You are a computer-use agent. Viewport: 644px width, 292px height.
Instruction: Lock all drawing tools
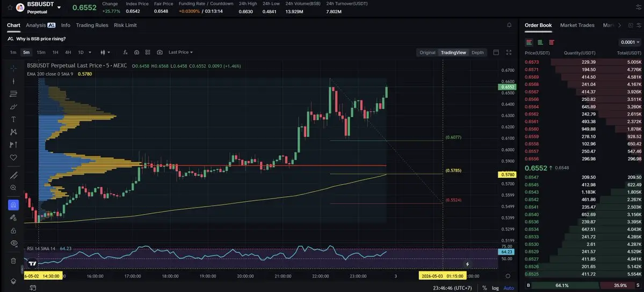pos(13,230)
